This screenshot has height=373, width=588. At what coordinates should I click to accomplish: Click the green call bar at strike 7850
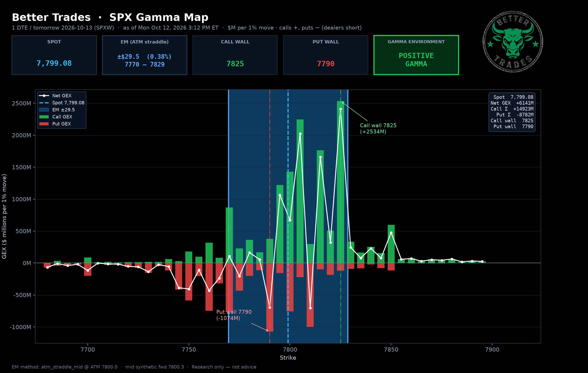click(391, 244)
